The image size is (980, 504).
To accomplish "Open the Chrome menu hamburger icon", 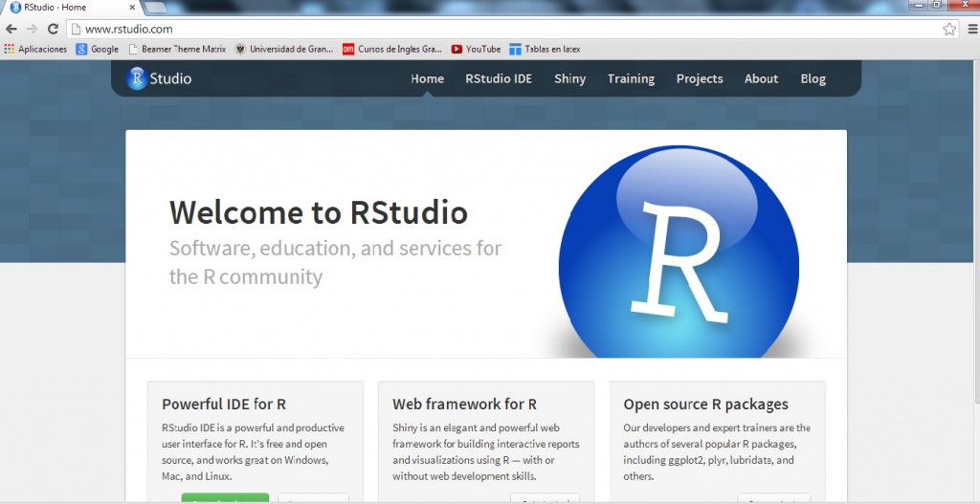I will pos(972,29).
